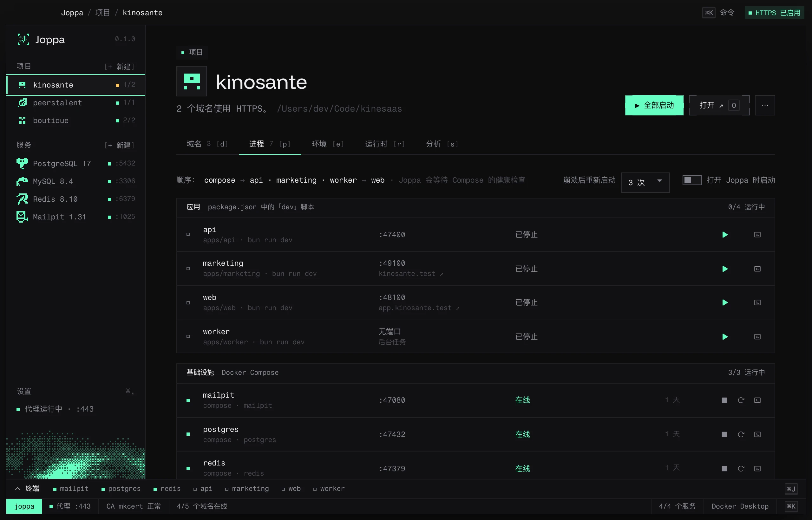This screenshot has height=520, width=812.
Task: Start the api process with its play icon
Action: click(x=725, y=235)
